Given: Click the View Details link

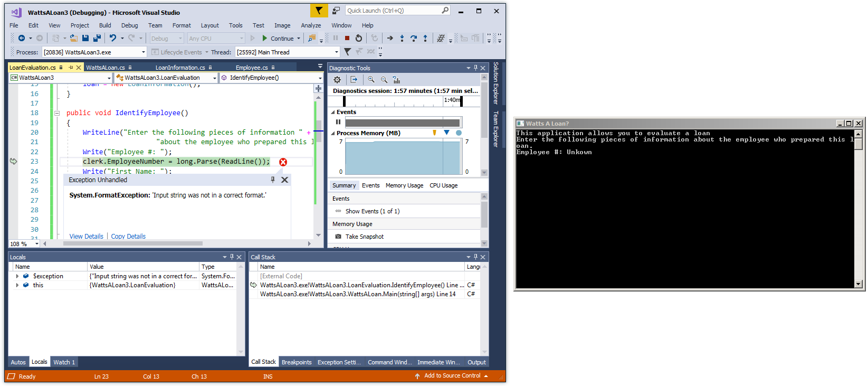Looking at the screenshot, I should [x=87, y=237].
